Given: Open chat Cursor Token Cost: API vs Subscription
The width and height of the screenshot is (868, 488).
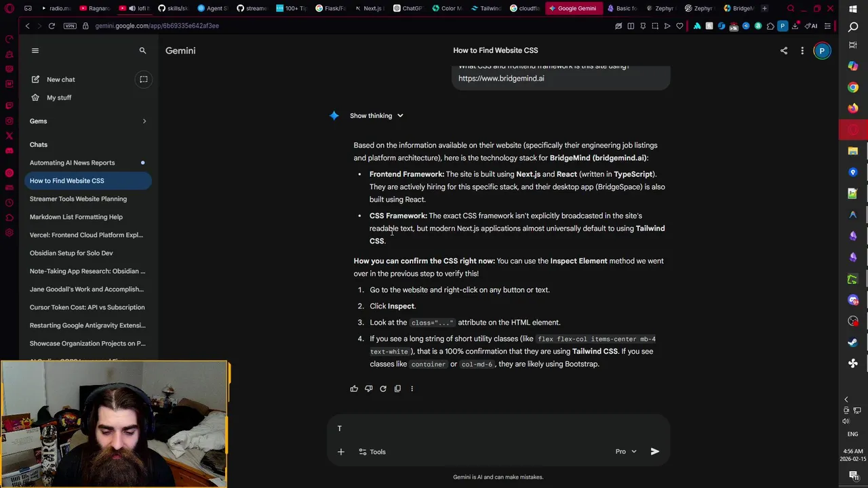Looking at the screenshot, I should [88, 307].
